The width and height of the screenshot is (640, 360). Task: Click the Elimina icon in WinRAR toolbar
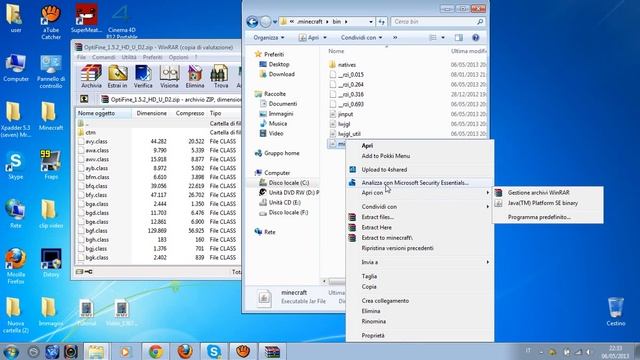tap(195, 76)
